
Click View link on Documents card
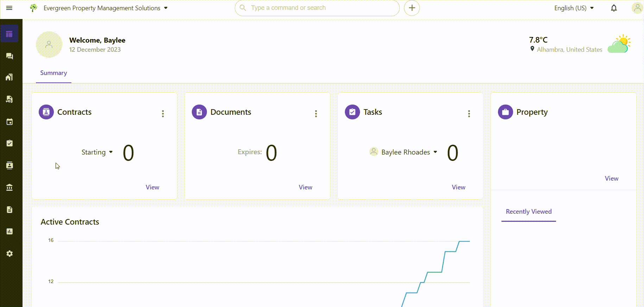tap(305, 187)
